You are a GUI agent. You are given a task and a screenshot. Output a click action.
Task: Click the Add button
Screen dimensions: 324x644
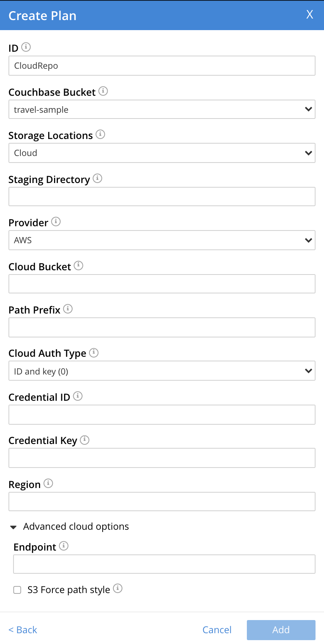click(281, 630)
